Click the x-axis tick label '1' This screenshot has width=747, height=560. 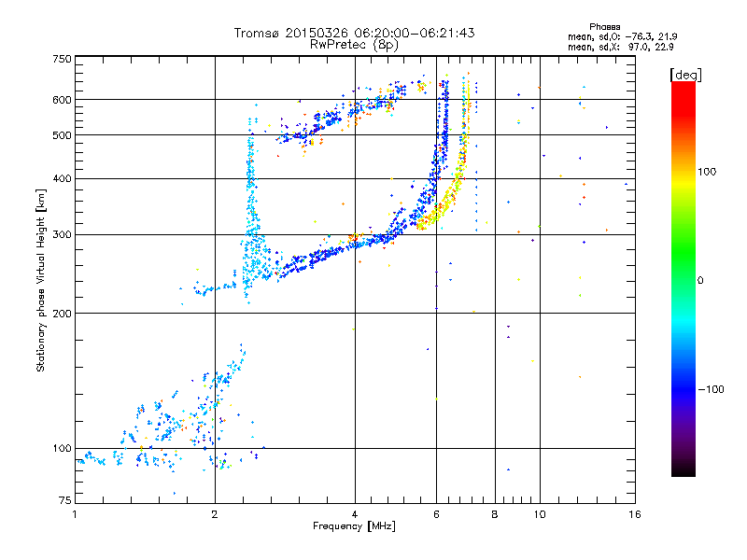tap(75, 514)
